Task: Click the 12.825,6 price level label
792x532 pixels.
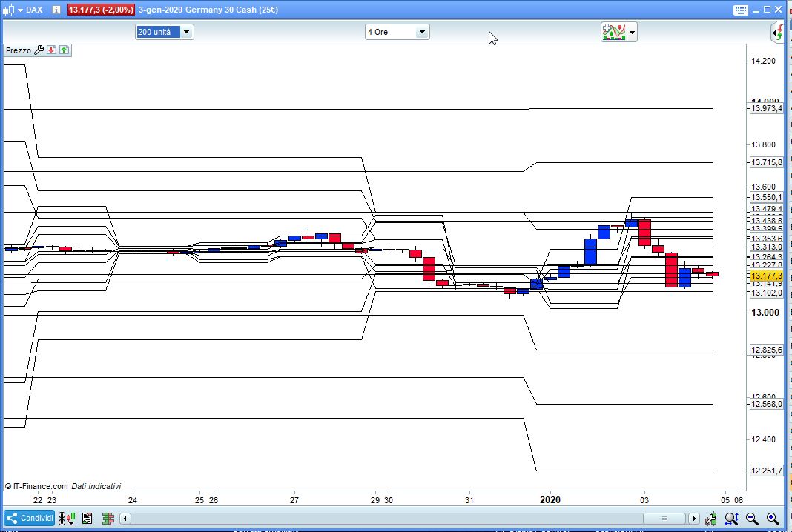Action: [x=766, y=349]
